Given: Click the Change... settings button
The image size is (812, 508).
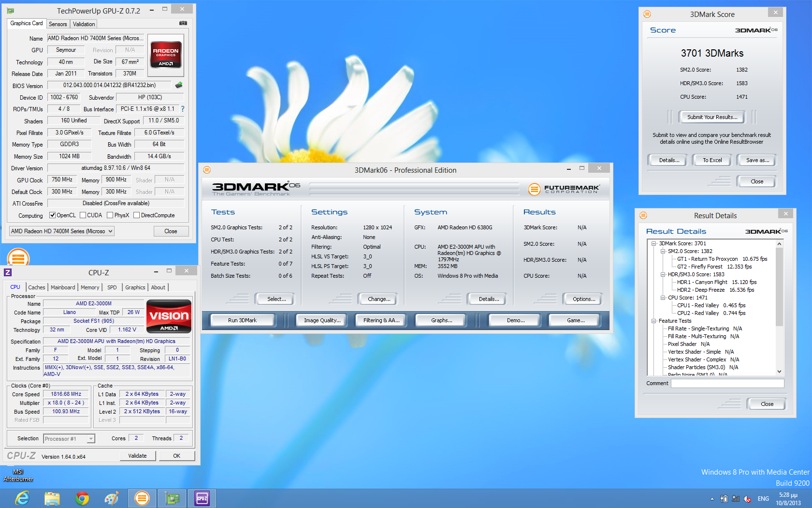Looking at the screenshot, I should pos(379,299).
